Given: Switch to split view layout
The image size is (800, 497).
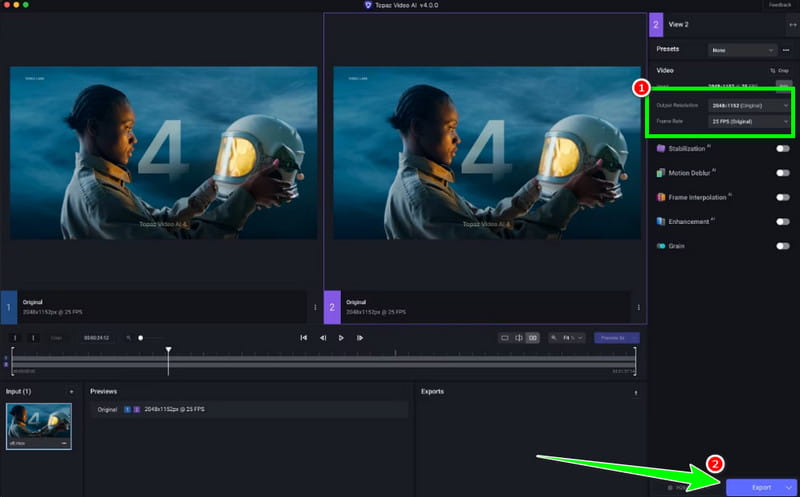Looking at the screenshot, I should (518, 338).
